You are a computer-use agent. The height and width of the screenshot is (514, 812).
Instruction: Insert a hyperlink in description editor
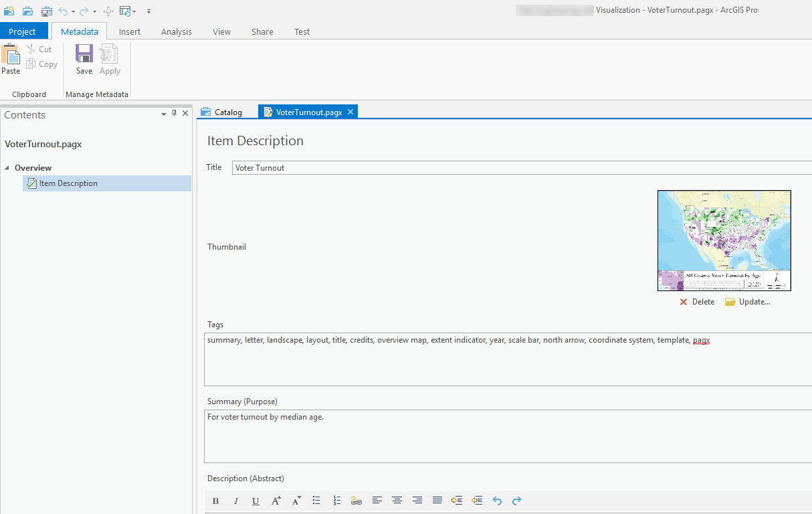(357, 501)
